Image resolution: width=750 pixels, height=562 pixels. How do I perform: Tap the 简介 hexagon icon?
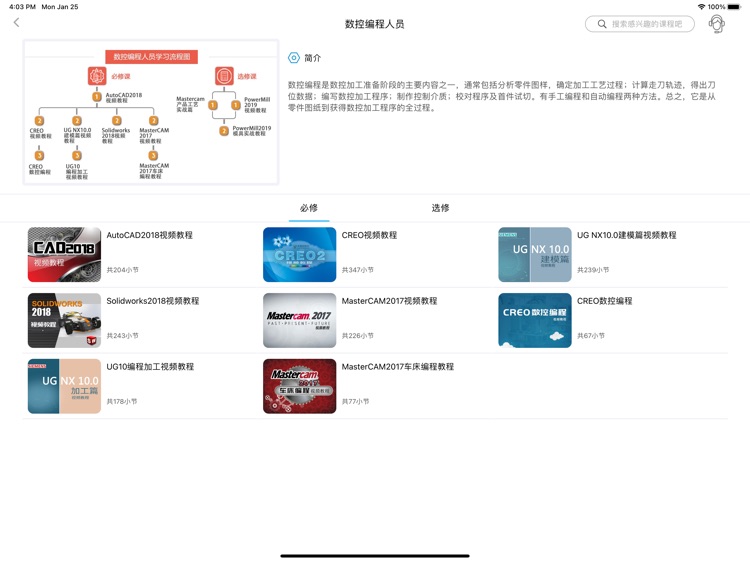[x=293, y=58]
